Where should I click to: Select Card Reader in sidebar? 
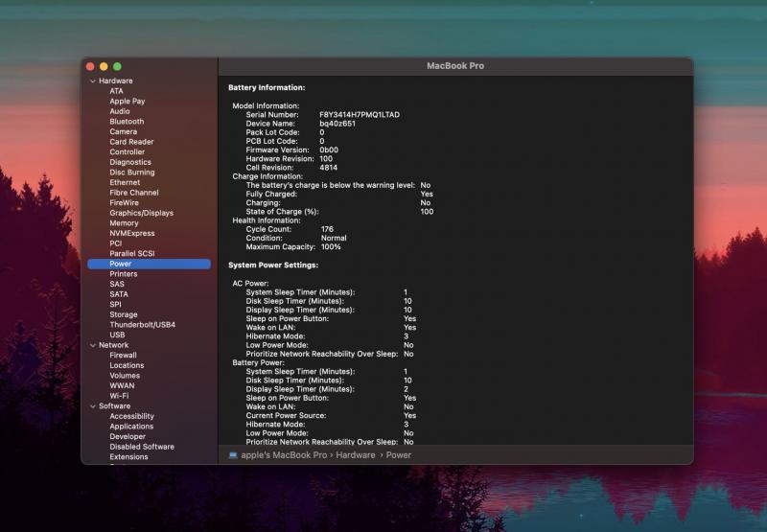(x=131, y=142)
